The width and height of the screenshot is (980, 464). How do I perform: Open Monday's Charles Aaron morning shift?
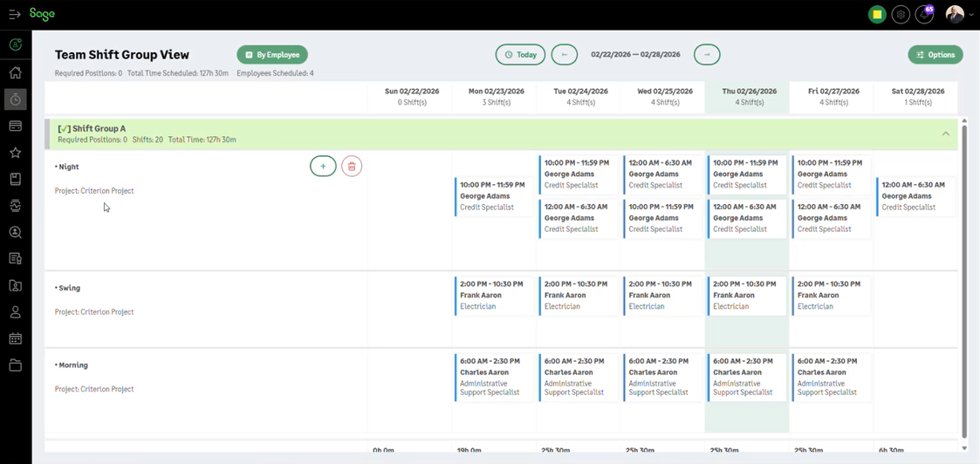(495, 378)
